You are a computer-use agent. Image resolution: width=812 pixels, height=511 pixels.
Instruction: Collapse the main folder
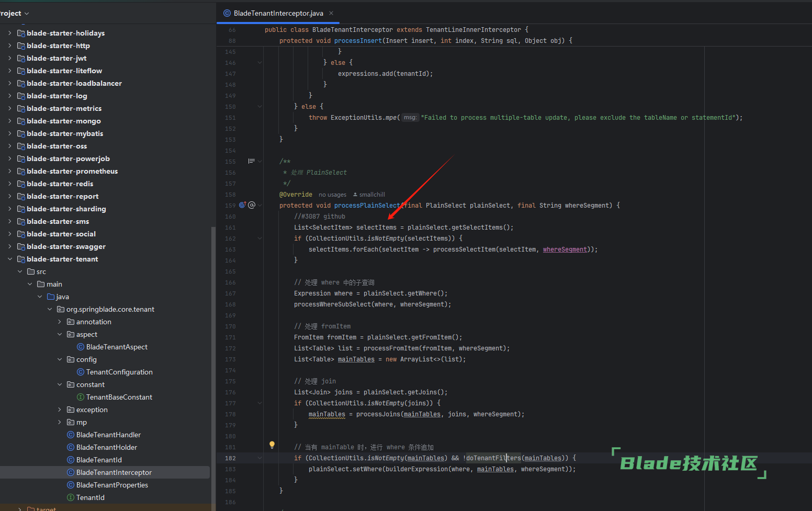[x=30, y=284]
